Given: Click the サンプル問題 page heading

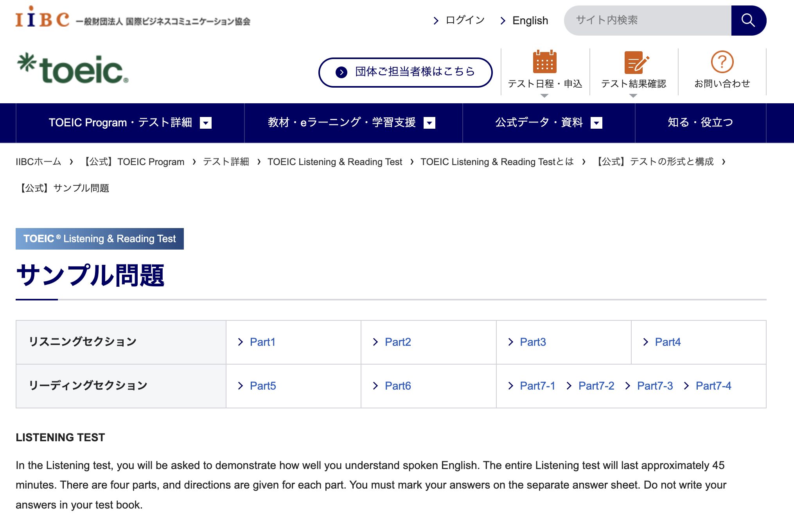Looking at the screenshot, I should [90, 275].
